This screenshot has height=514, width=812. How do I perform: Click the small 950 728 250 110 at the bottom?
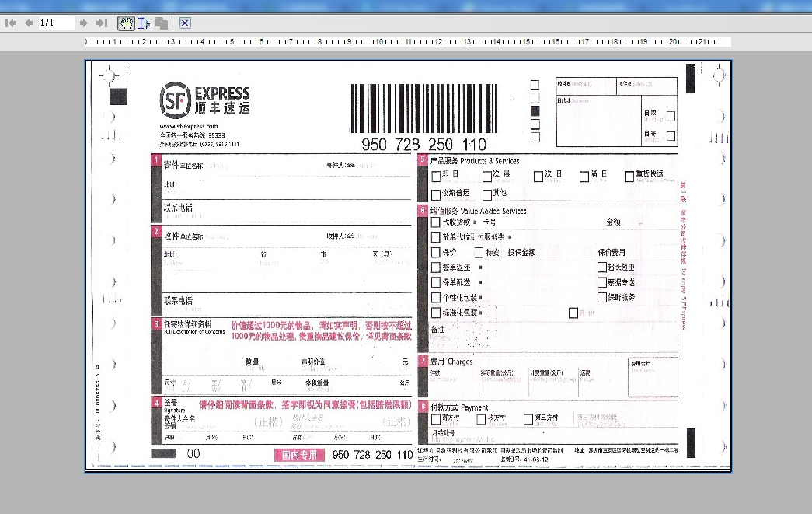pos(372,455)
